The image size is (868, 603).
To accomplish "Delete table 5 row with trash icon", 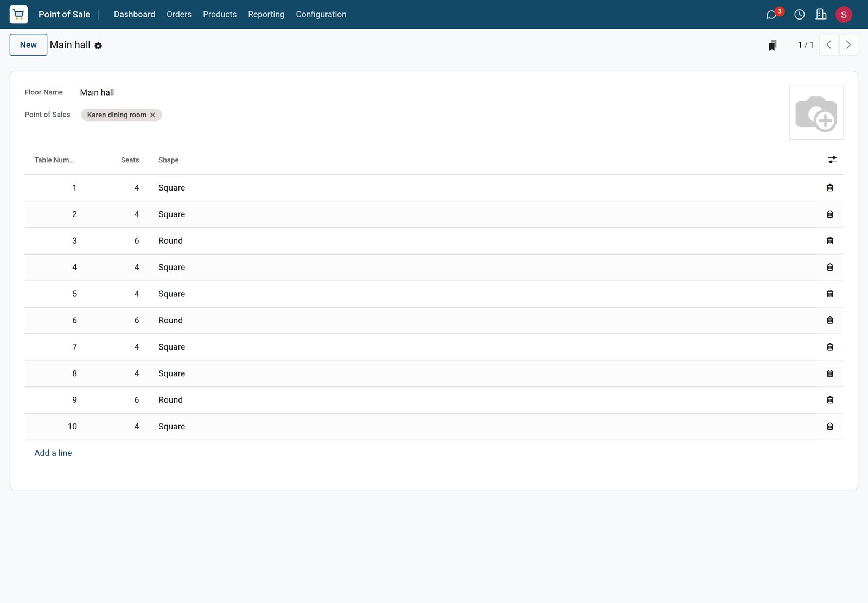I will tap(830, 294).
